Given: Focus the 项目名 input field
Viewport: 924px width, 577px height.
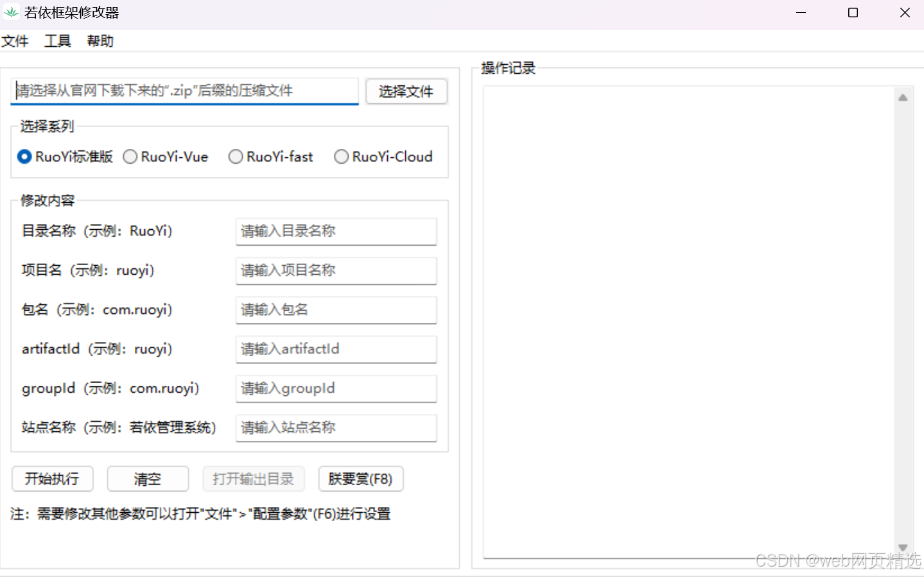Looking at the screenshot, I should [336, 270].
